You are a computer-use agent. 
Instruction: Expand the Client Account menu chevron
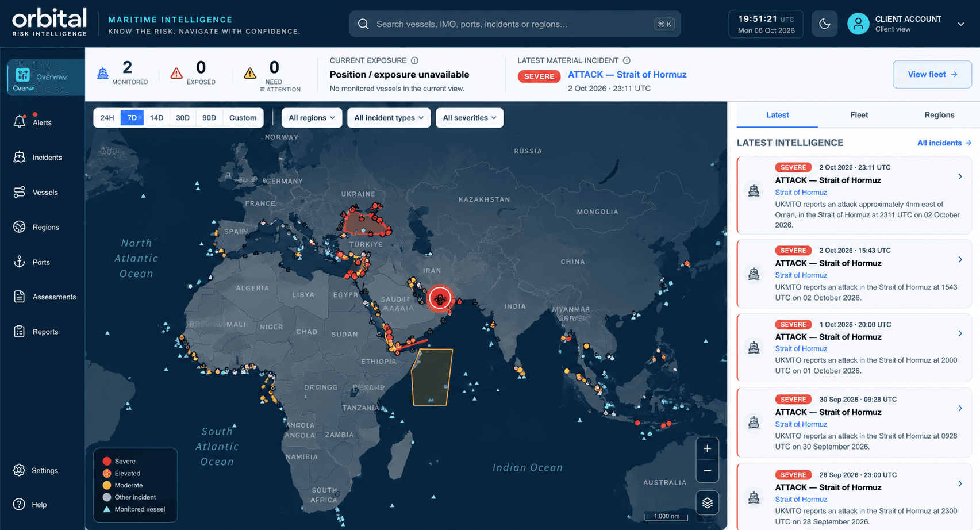click(x=960, y=24)
